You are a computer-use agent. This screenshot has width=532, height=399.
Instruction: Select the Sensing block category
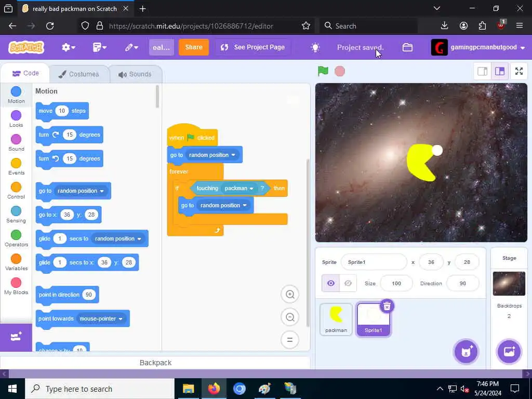point(16,215)
